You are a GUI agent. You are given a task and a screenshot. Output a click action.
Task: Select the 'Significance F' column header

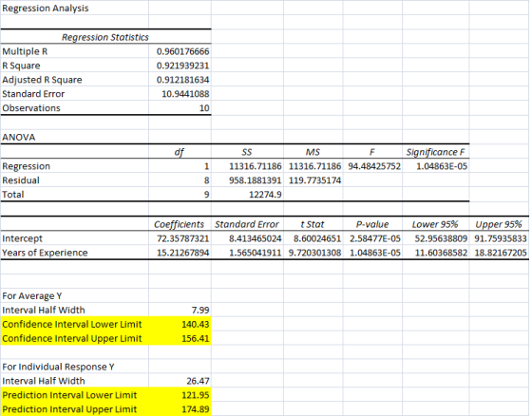coord(435,152)
